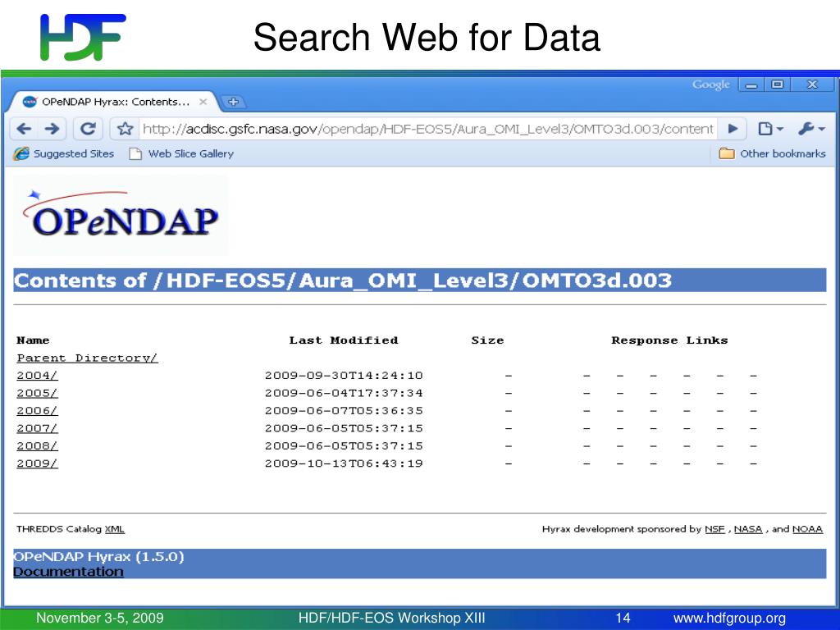Click www.hdfgroup.org footer text
Viewport: 840px width, 630px height.
pos(729,619)
